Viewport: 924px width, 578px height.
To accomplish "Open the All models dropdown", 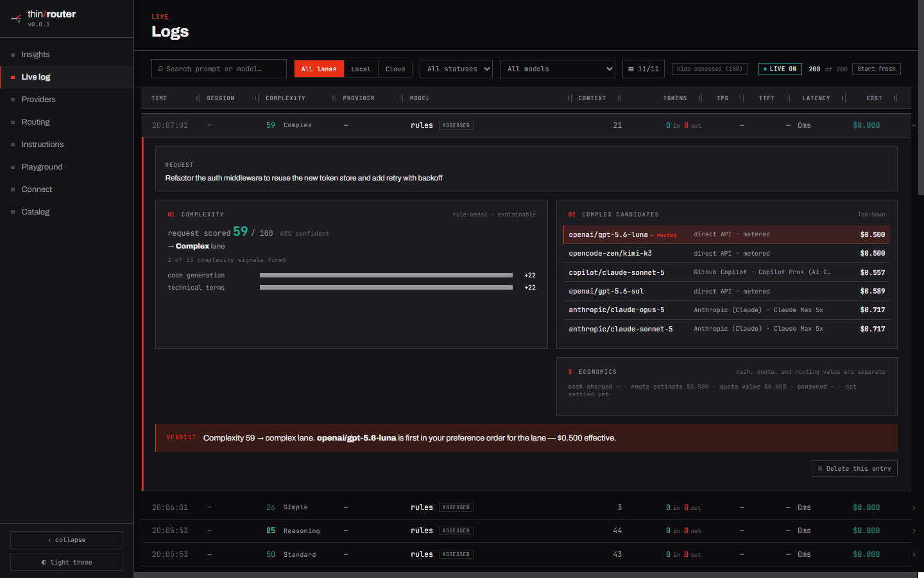I will (557, 69).
